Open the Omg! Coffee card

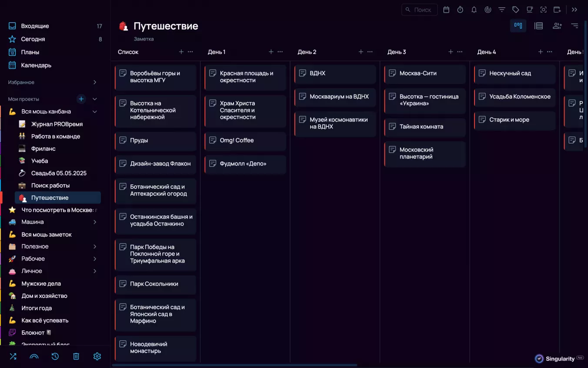[x=245, y=141]
